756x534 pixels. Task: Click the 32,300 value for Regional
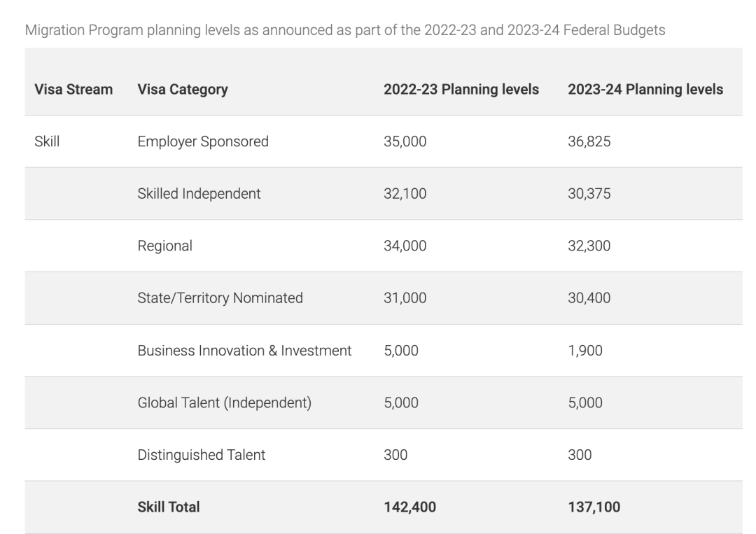[x=589, y=246]
